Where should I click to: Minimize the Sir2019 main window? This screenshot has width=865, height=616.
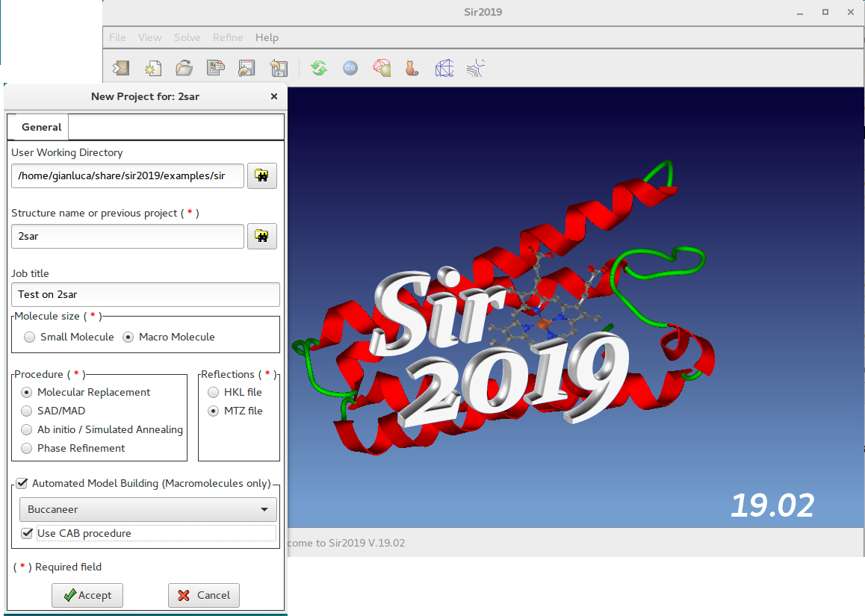pyautogui.click(x=800, y=12)
